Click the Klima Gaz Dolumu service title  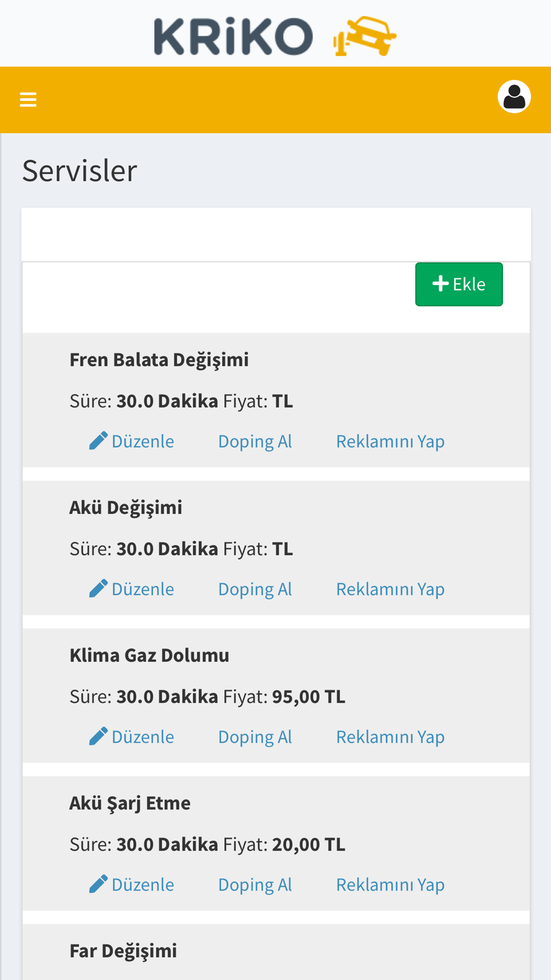(149, 655)
